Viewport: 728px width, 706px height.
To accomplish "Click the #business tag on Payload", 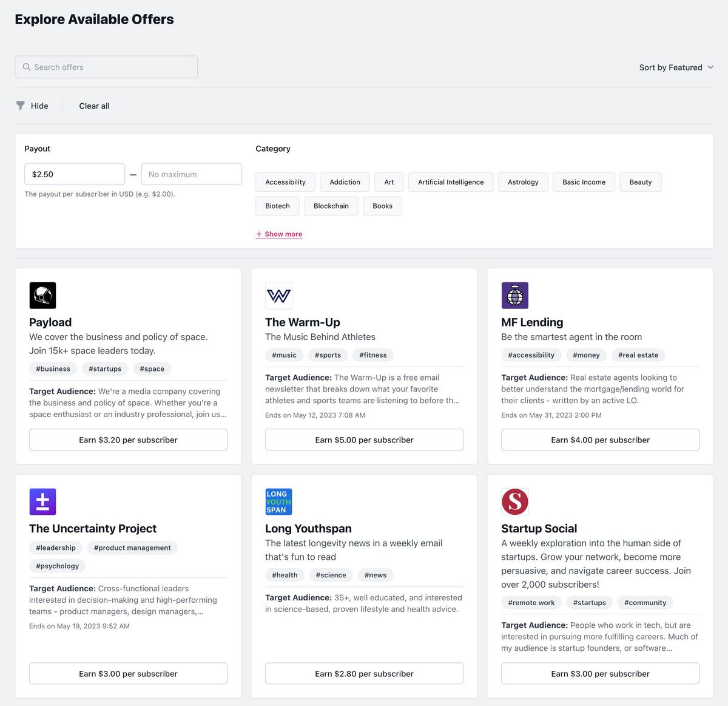I will coord(53,369).
